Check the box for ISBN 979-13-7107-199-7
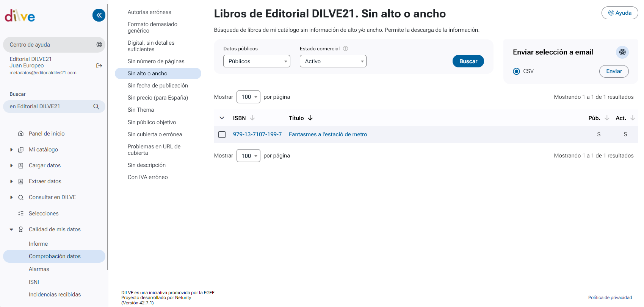 [222, 135]
